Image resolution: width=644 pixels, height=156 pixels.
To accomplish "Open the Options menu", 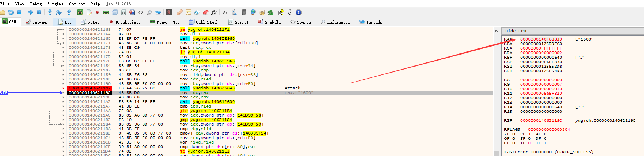I will point(77,4).
